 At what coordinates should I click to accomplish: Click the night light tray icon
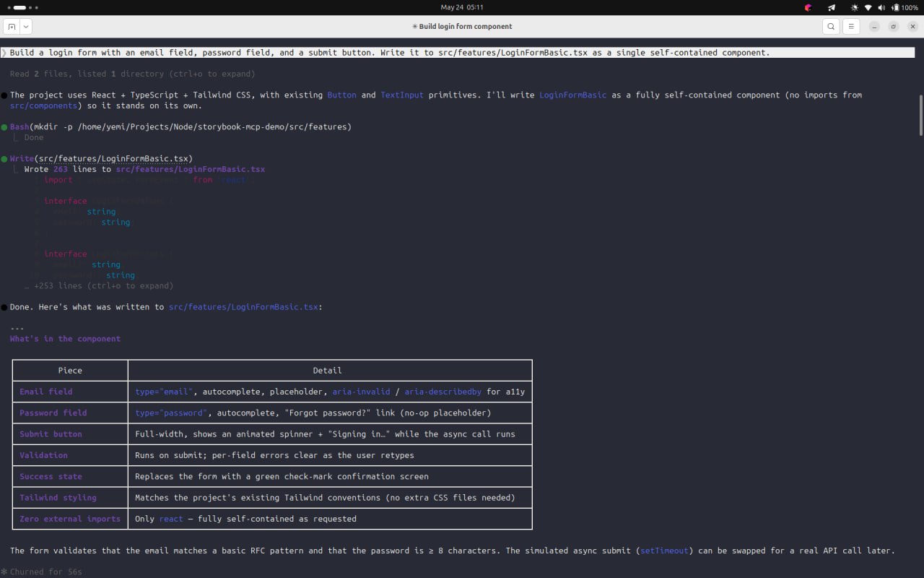(855, 7)
